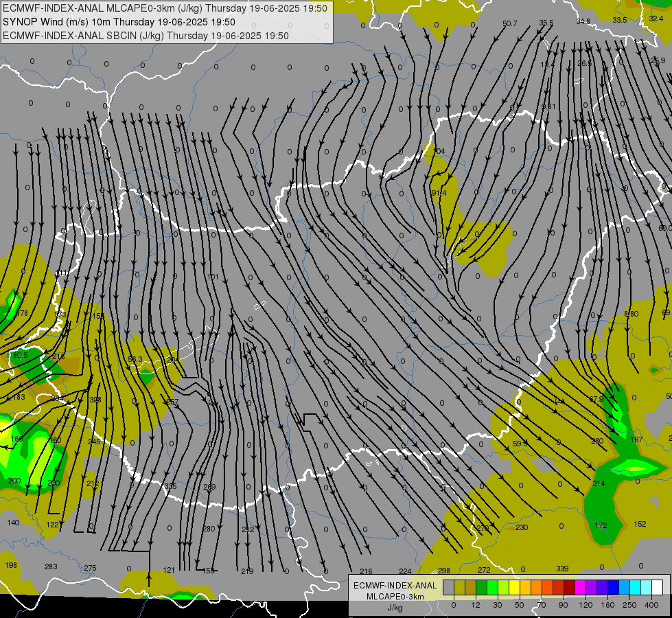672x618 pixels.
Task: Click the map value 183
Action: [x=19, y=397]
